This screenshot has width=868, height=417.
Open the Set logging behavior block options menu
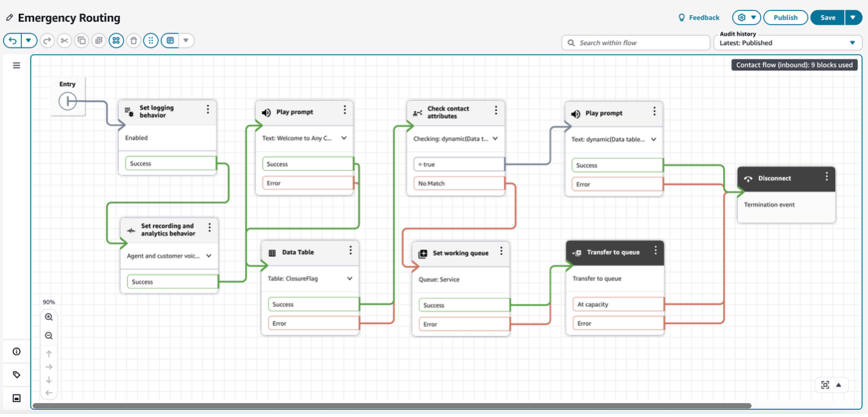[208, 110]
